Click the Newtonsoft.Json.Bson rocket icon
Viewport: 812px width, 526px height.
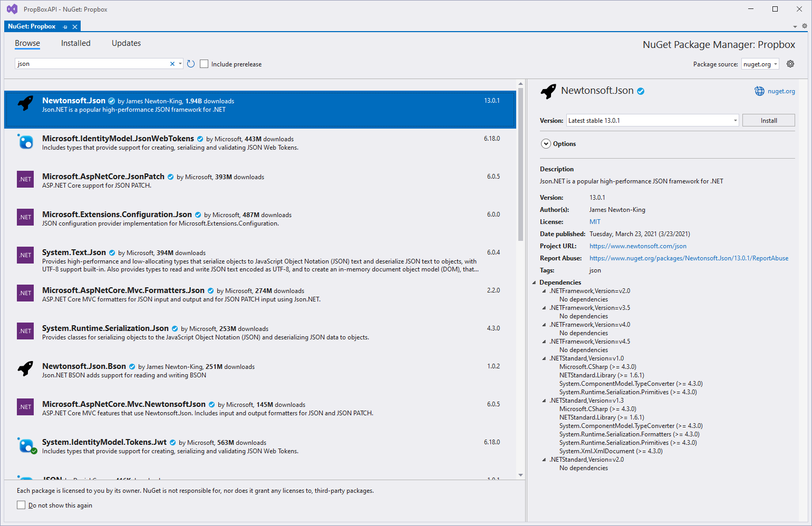tap(25, 368)
